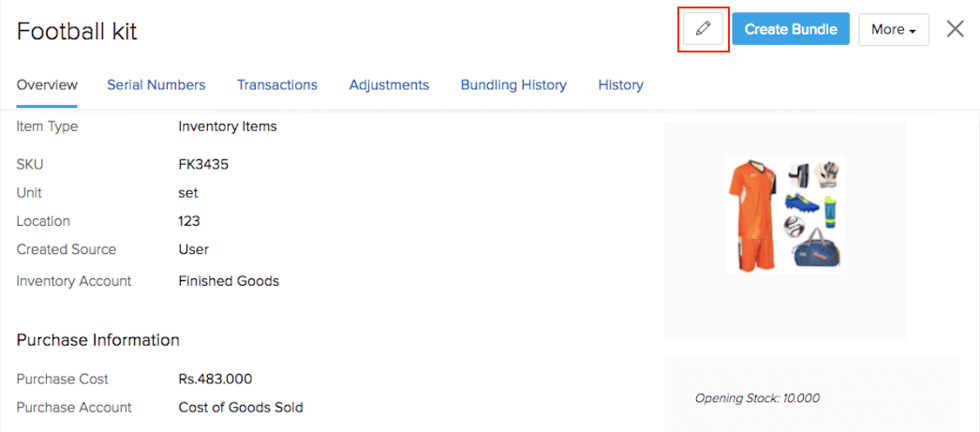This screenshot has height=432, width=980.
Task: Select the History tab
Action: click(620, 84)
